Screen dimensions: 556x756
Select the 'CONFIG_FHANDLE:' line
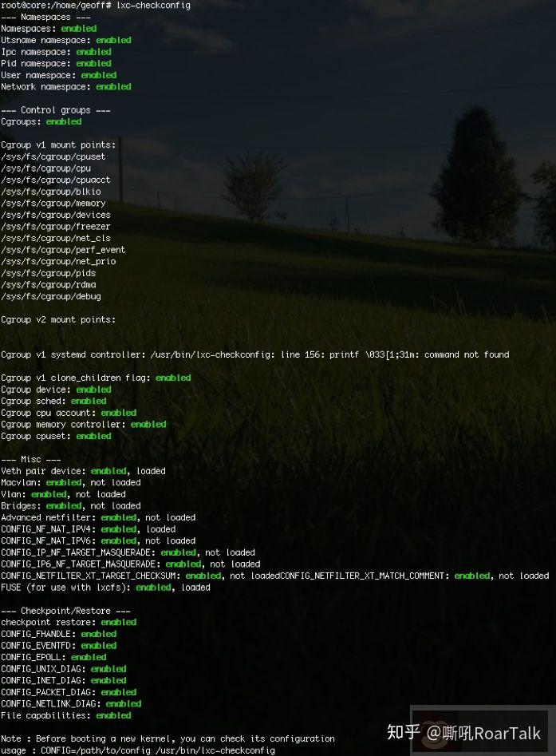pyautogui.click(x=59, y=634)
